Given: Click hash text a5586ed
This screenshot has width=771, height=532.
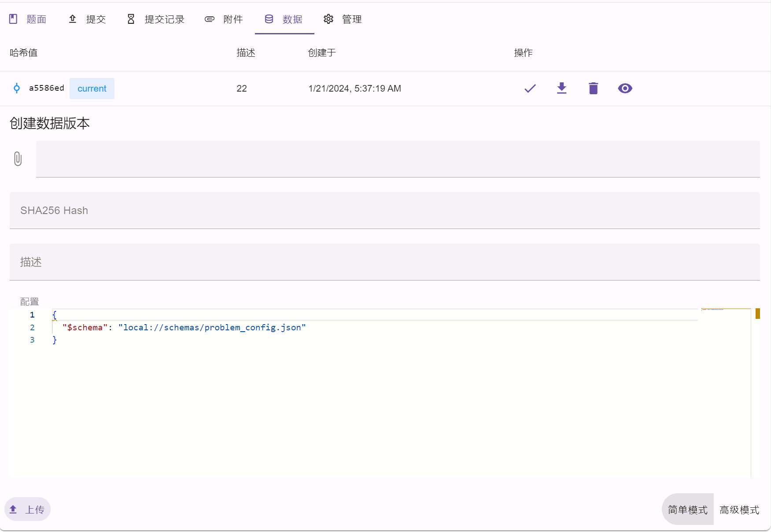Looking at the screenshot, I should pos(47,88).
